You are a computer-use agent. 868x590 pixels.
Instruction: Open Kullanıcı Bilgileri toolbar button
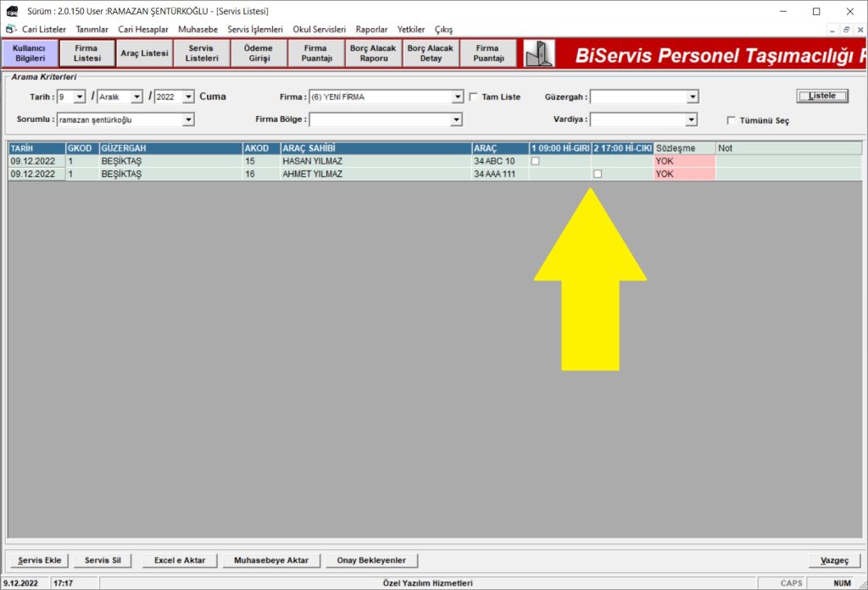30,53
